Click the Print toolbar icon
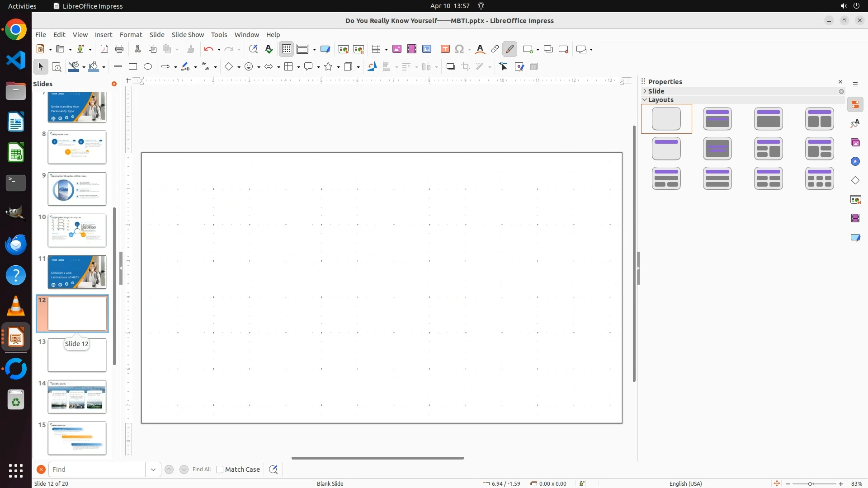The image size is (868, 488). (119, 49)
